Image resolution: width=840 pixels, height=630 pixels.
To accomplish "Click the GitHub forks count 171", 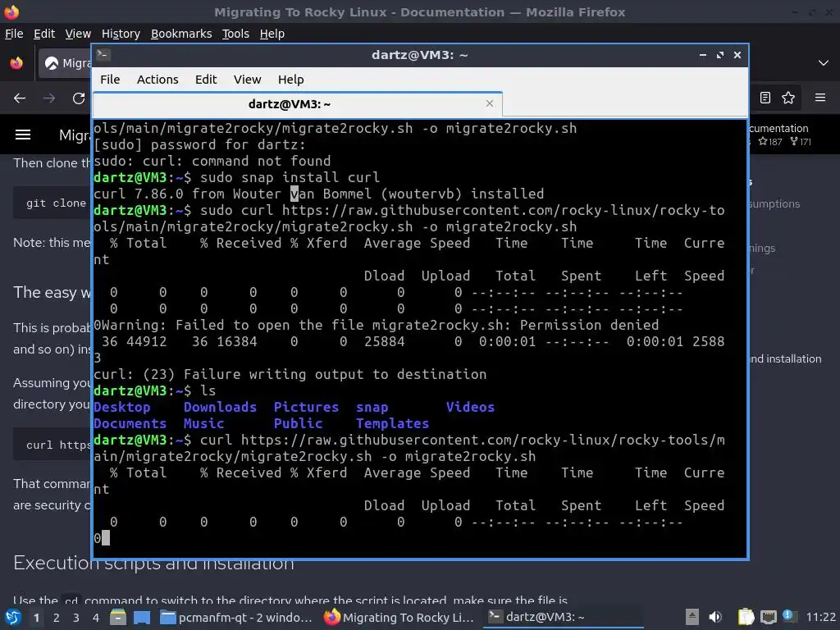I will [x=801, y=142].
